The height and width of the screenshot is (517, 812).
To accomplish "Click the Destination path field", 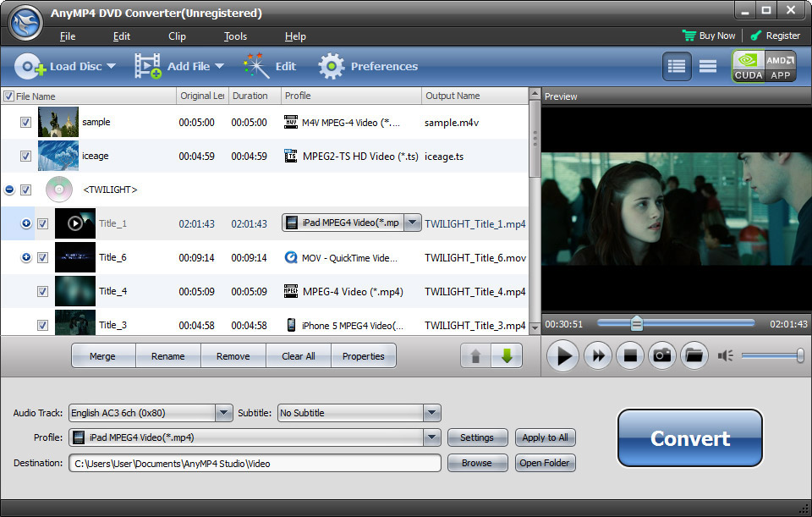I will pos(255,463).
